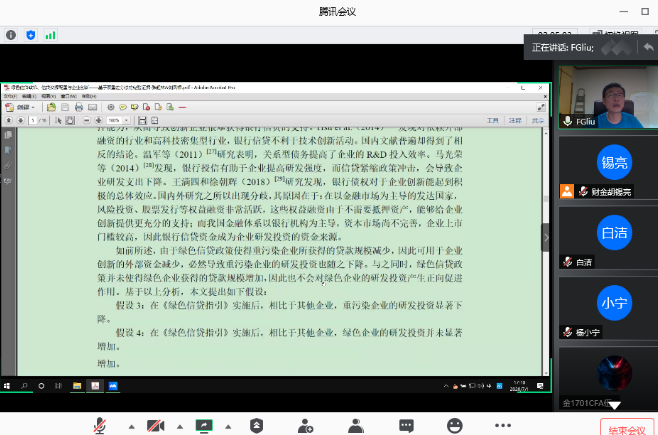Expand the share screen options arrow
The height and width of the screenshot is (435, 658).
click(x=228, y=427)
